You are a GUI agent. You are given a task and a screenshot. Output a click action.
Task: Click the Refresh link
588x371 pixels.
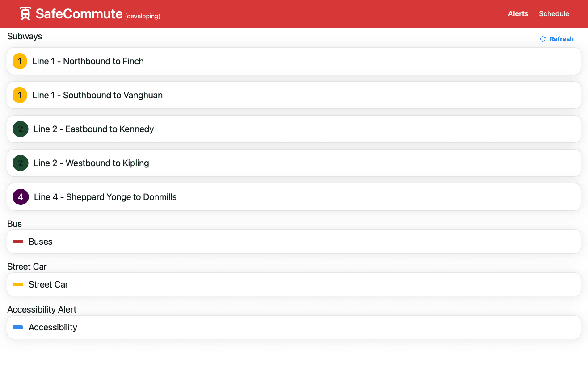(x=562, y=39)
